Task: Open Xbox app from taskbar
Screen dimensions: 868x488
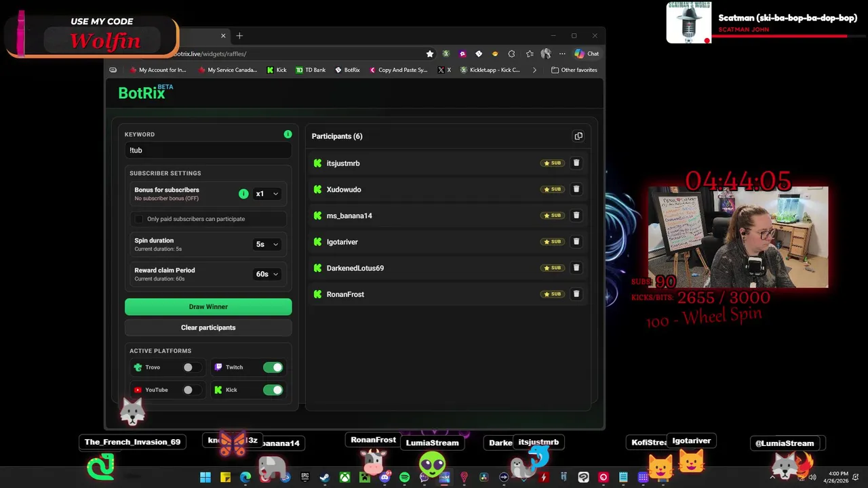Action: point(344,477)
